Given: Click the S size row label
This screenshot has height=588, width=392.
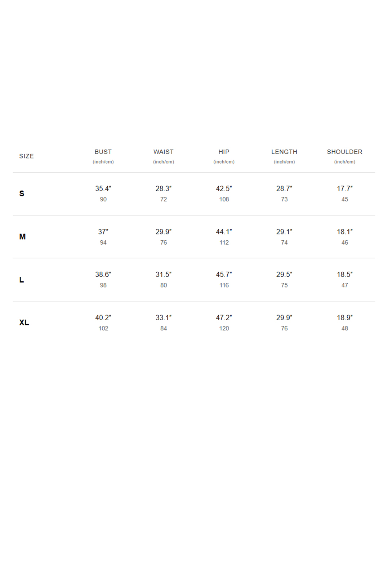Looking at the screenshot, I should pyautogui.click(x=22, y=193).
